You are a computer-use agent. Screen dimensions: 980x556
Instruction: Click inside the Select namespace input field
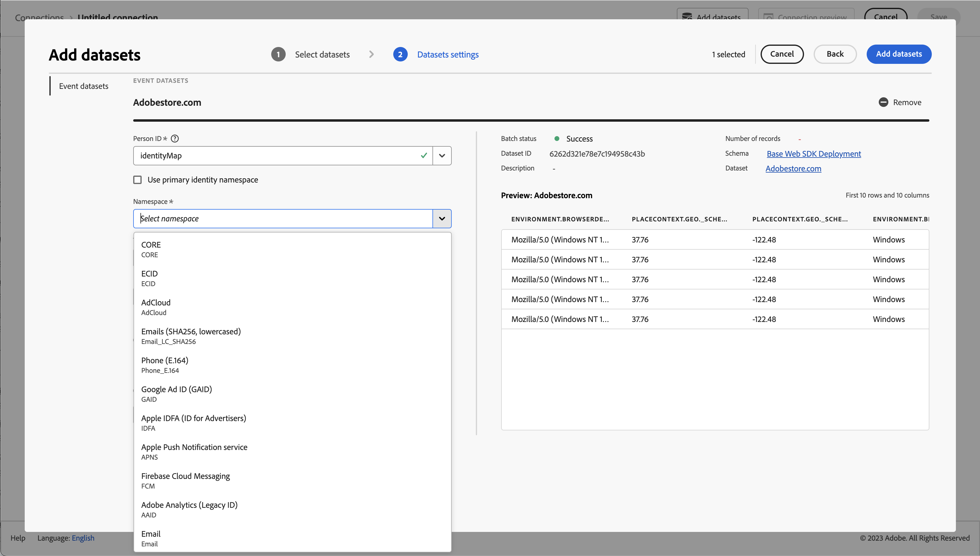point(283,218)
